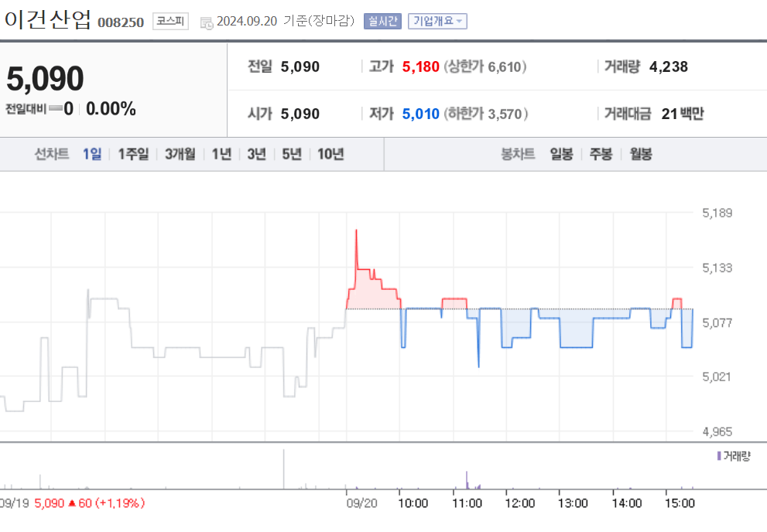
Task: Click the 5,189 price axis label
Action: click(x=717, y=213)
